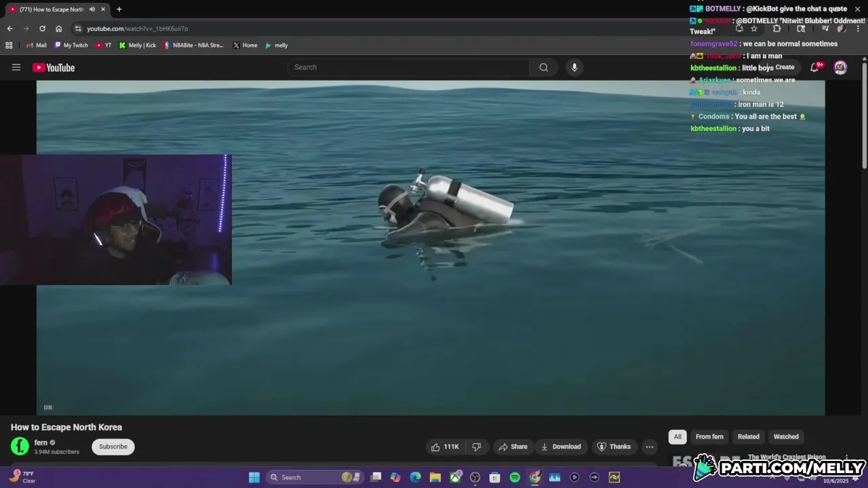Go to YouTube home via the logo
This screenshot has height=488, width=868.
pos(54,67)
